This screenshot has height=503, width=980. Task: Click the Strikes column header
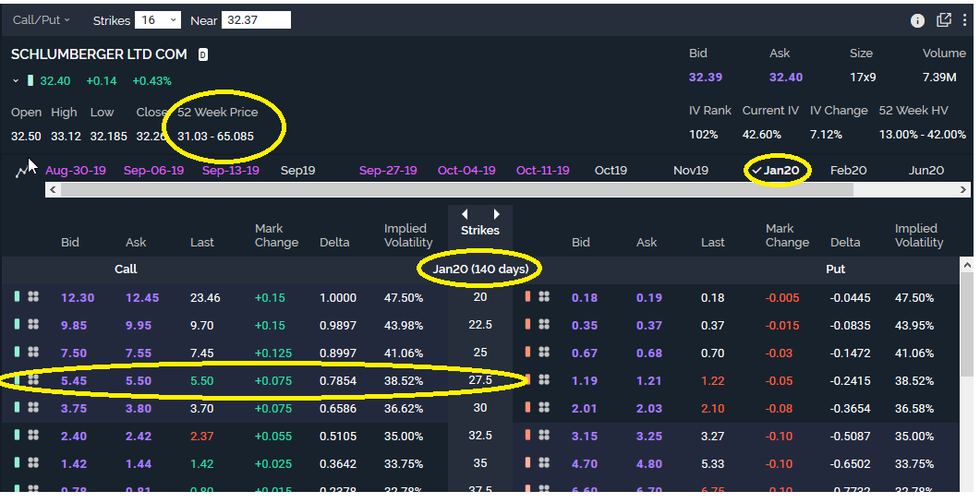(x=480, y=230)
